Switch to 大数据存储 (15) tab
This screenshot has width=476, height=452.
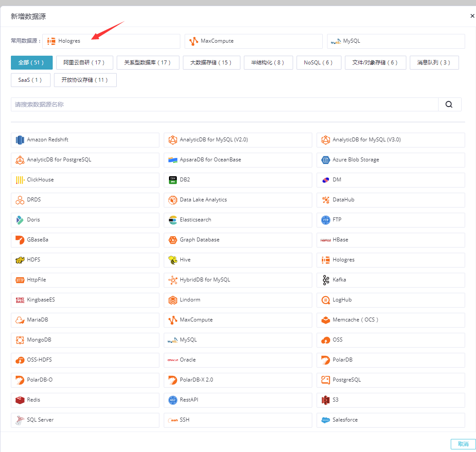(x=211, y=63)
